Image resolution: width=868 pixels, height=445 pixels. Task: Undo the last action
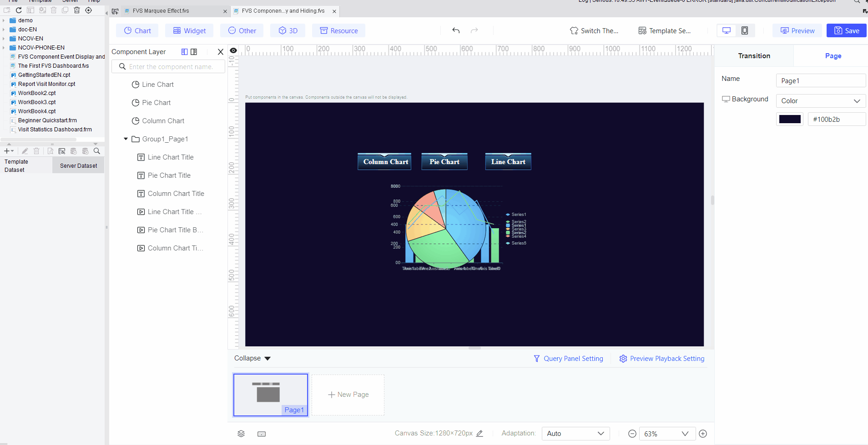[456, 30]
